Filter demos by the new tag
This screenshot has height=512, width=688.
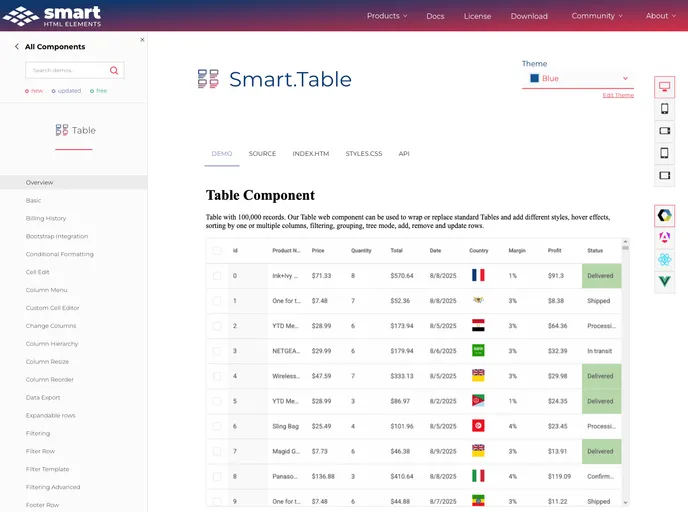point(34,91)
